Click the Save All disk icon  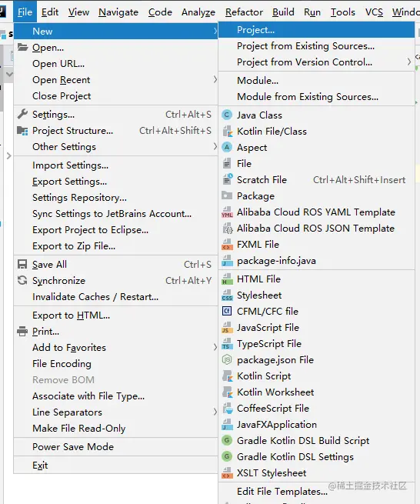tap(22, 264)
